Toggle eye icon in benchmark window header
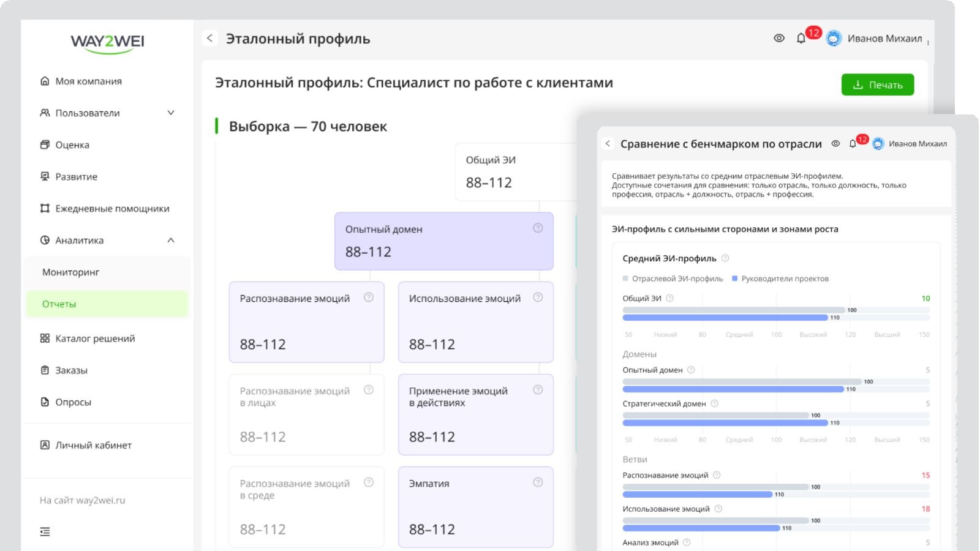 point(835,143)
